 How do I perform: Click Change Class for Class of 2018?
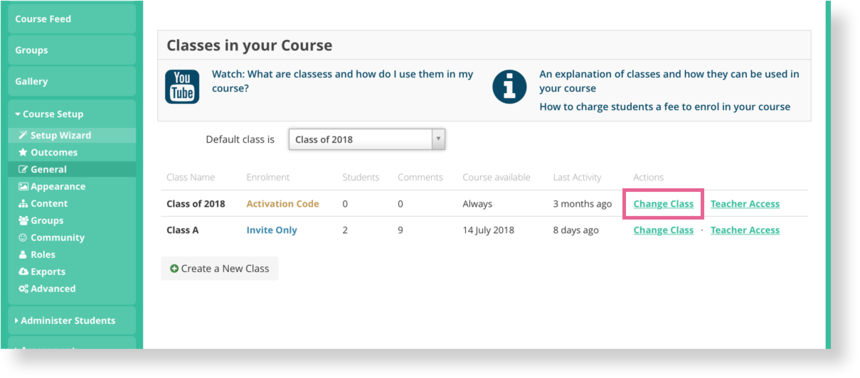tap(664, 204)
